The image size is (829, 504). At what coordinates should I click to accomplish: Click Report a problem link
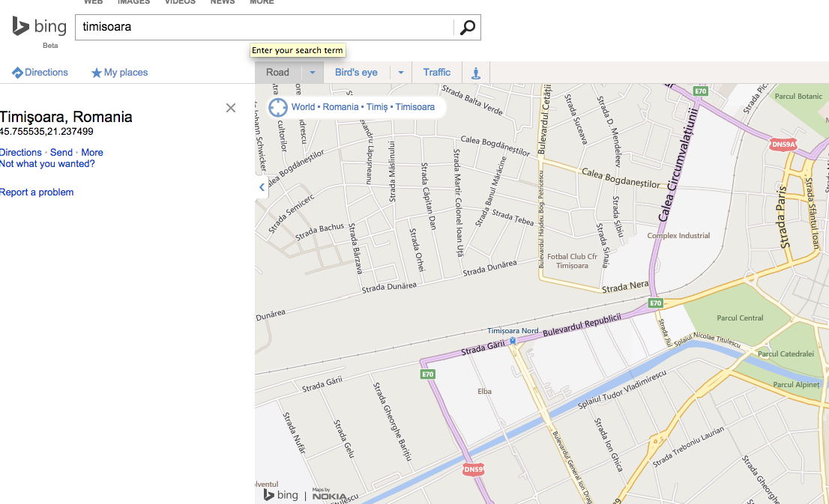point(37,192)
